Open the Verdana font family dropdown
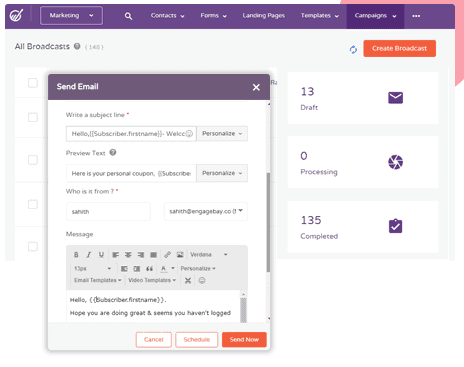 point(209,255)
